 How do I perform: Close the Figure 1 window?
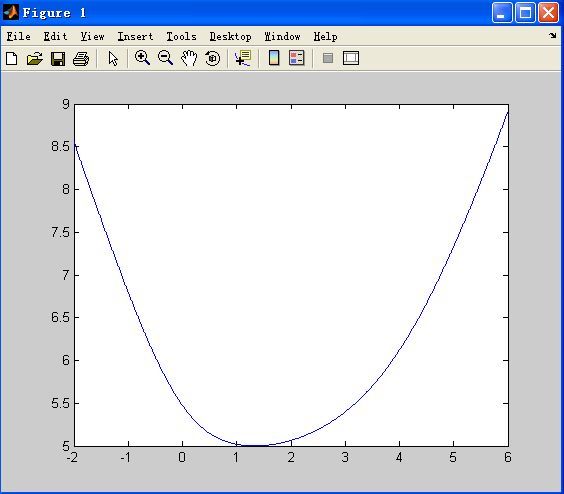point(548,13)
